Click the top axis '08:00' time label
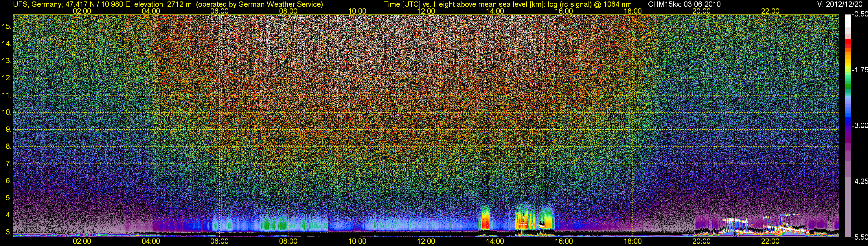 pyautogui.click(x=288, y=11)
